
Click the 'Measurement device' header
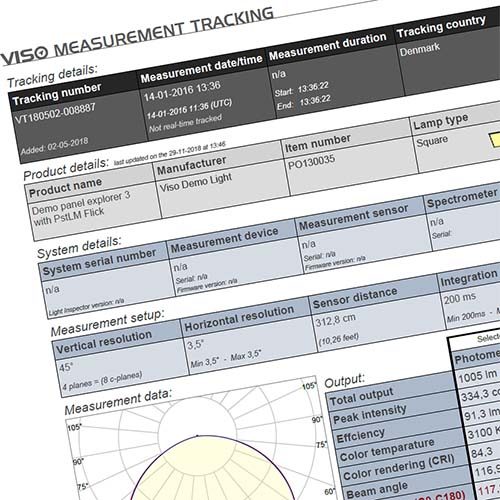tap(225, 239)
